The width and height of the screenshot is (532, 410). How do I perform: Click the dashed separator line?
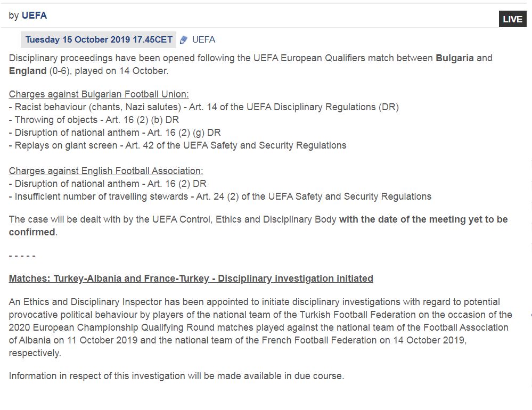click(22, 256)
